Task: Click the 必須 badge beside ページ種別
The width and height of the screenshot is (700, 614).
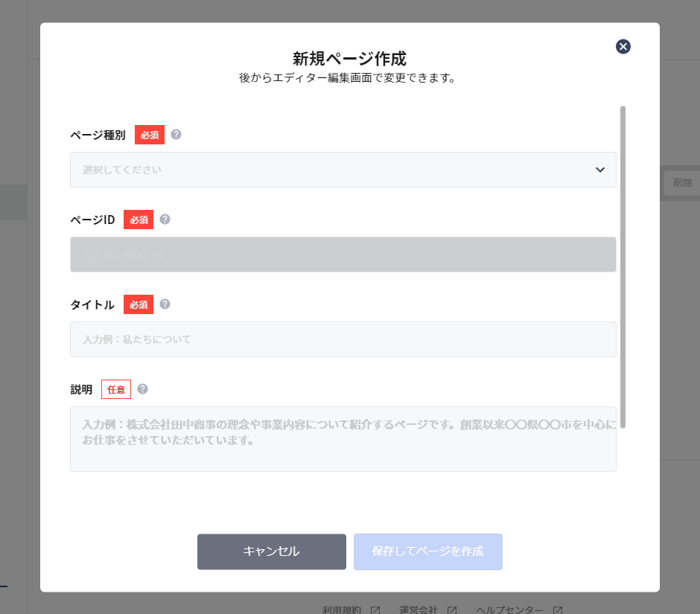Action: pyautogui.click(x=150, y=135)
